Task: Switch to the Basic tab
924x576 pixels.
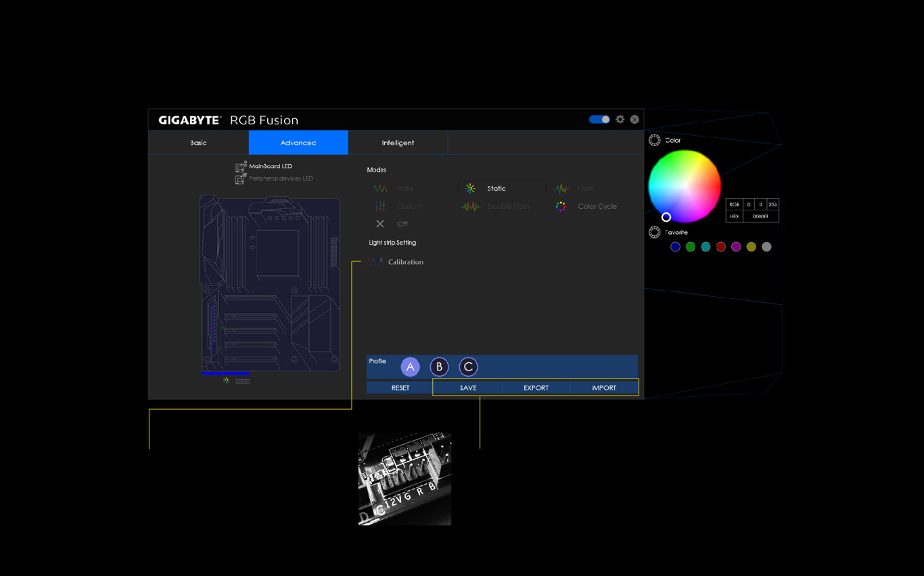Action: 198,143
